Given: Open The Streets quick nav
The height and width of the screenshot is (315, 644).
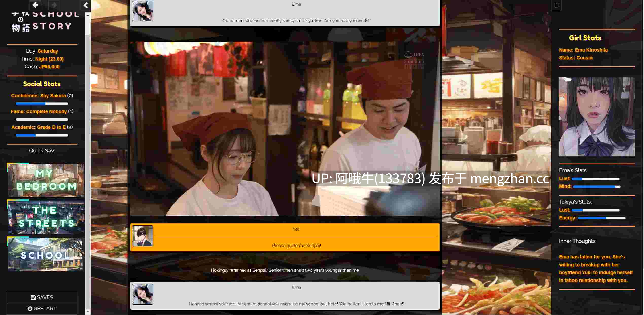Looking at the screenshot, I should pyautogui.click(x=46, y=217).
